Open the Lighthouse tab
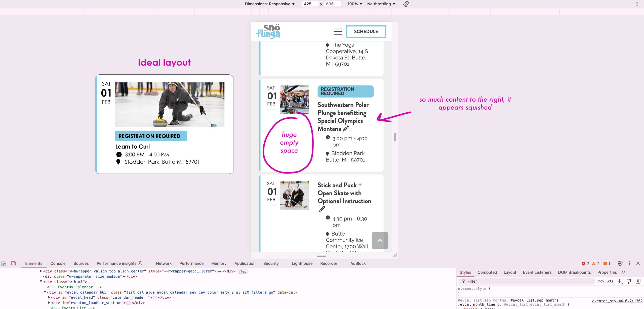Image resolution: width=644 pixels, height=309 pixels. (x=302, y=263)
